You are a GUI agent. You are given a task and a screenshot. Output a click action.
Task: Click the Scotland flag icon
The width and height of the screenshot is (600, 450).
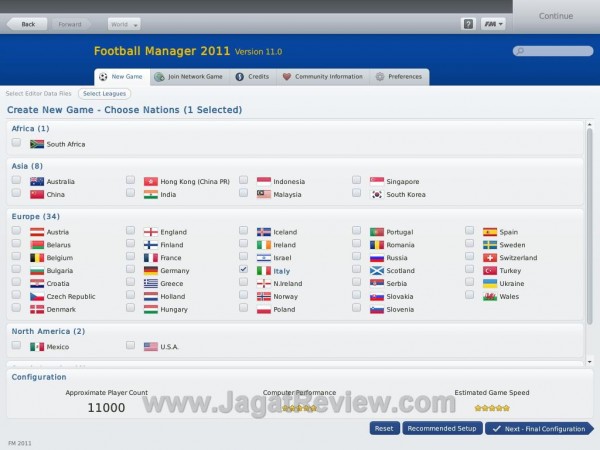click(377, 271)
